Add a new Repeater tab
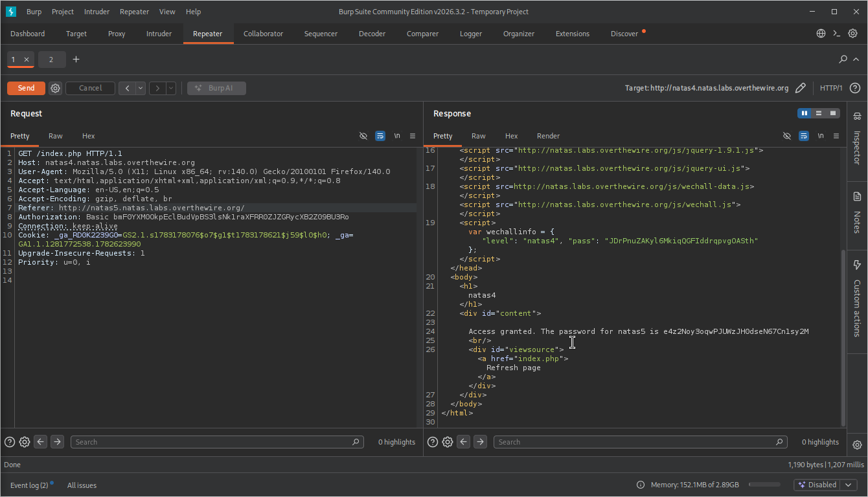Viewport: 868px width, 497px height. click(76, 60)
